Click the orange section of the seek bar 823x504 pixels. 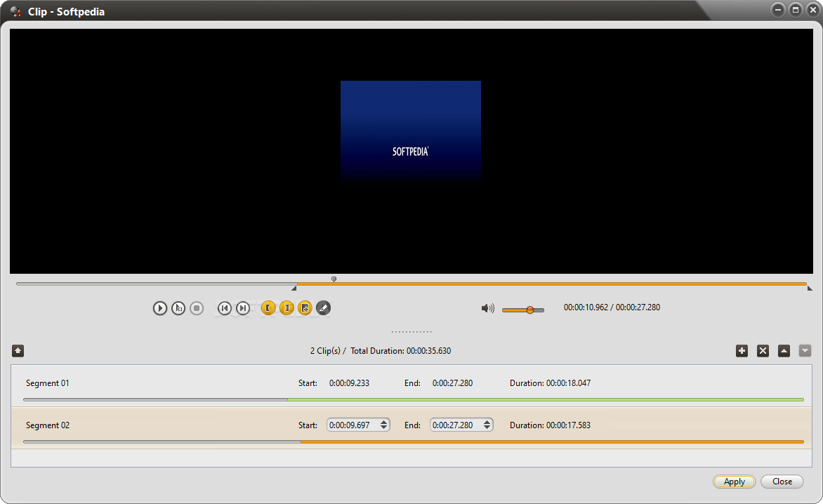coord(551,284)
